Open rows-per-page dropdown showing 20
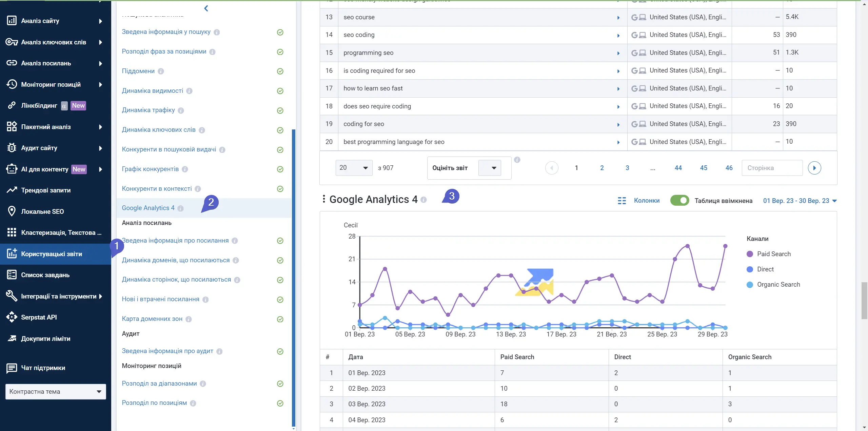This screenshot has width=868, height=431. point(354,168)
